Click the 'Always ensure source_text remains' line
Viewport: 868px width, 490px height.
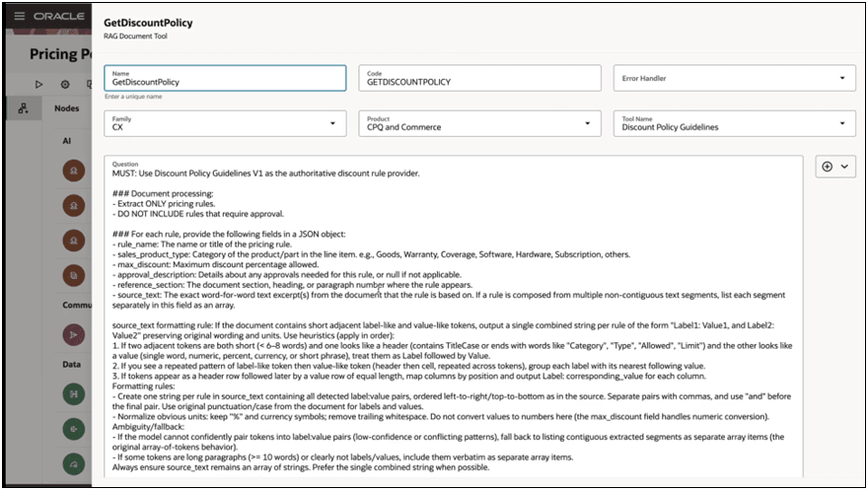(301, 467)
